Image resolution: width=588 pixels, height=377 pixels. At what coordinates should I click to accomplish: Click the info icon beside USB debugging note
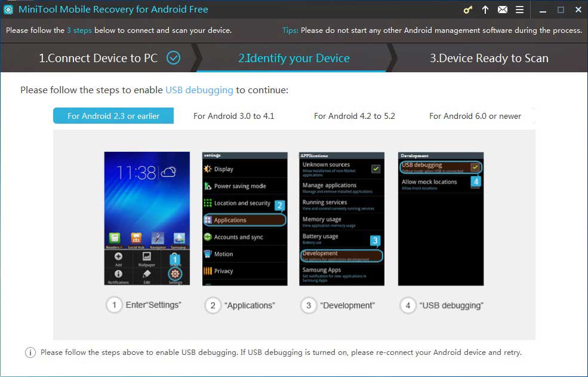30,353
